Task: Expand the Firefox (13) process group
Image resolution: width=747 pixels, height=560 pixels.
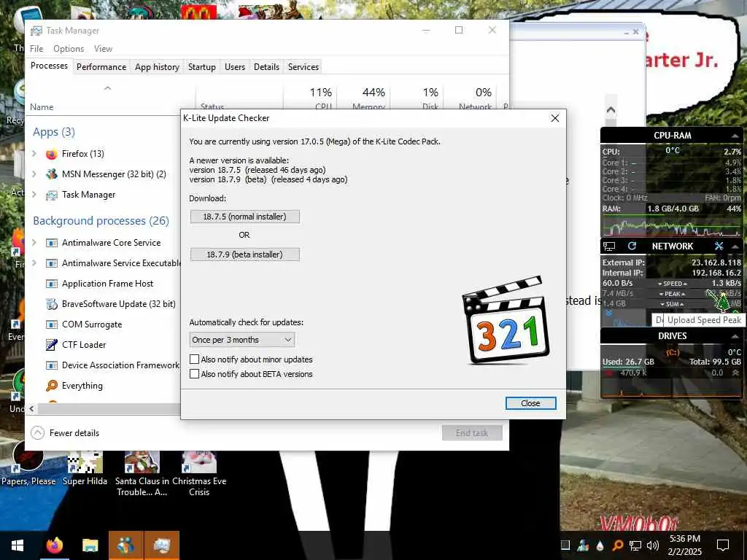Action: tap(34, 154)
